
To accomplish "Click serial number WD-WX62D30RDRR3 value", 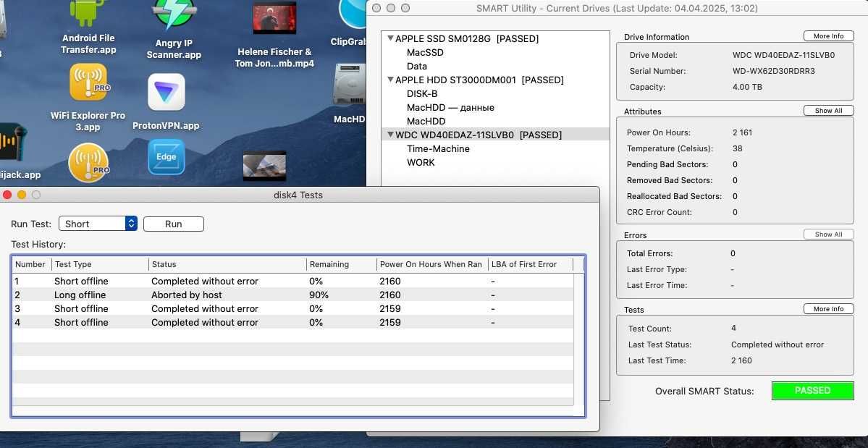I will (773, 71).
